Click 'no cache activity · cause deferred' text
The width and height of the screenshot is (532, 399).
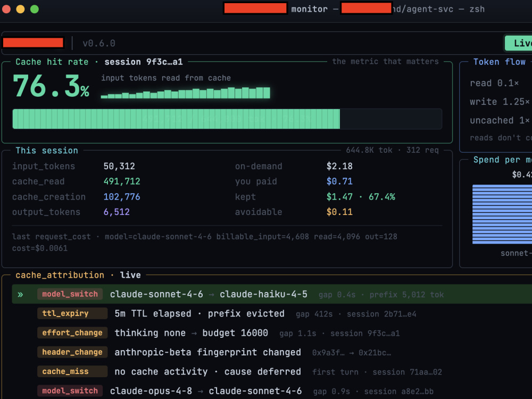pyautogui.click(x=207, y=371)
